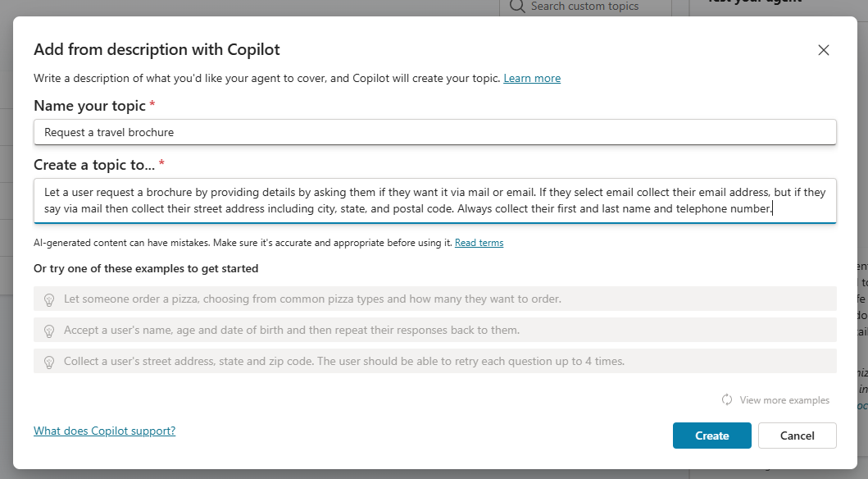
Task: Click the X icon to dismiss the Copilot dialog
Action: click(824, 49)
